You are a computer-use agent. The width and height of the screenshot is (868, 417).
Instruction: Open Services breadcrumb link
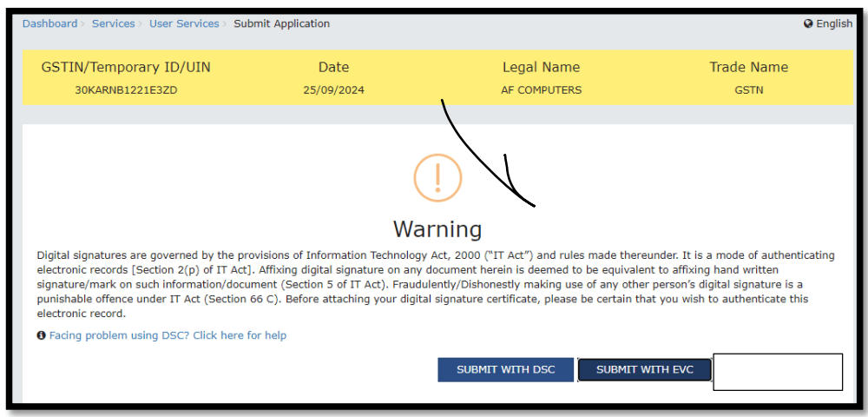(113, 24)
